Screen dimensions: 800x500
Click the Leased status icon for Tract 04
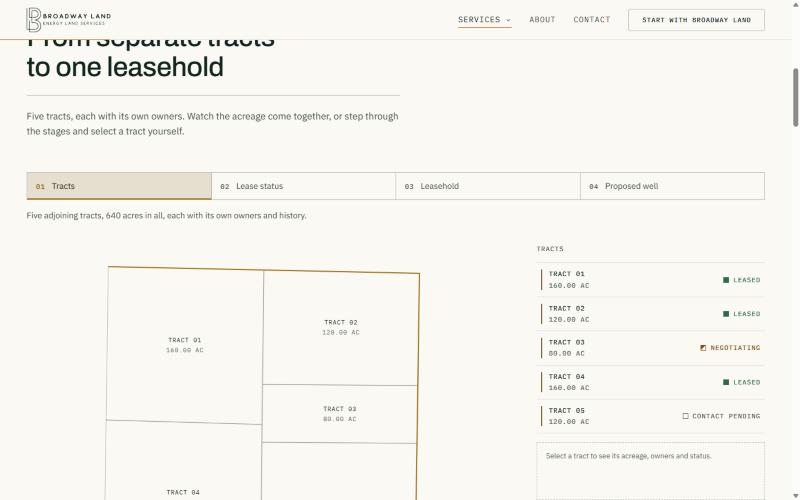[x=726, y=382]
